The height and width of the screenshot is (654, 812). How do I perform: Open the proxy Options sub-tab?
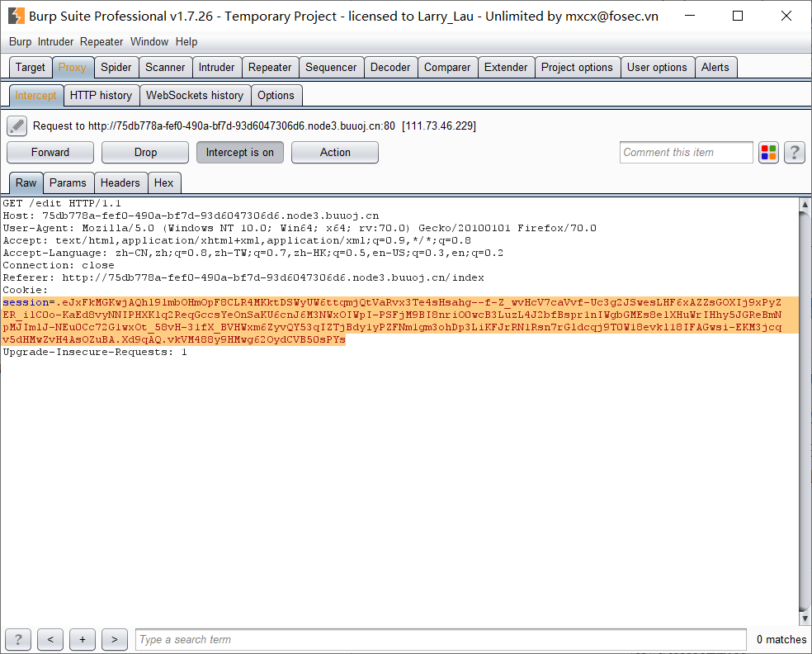(276, 95)
